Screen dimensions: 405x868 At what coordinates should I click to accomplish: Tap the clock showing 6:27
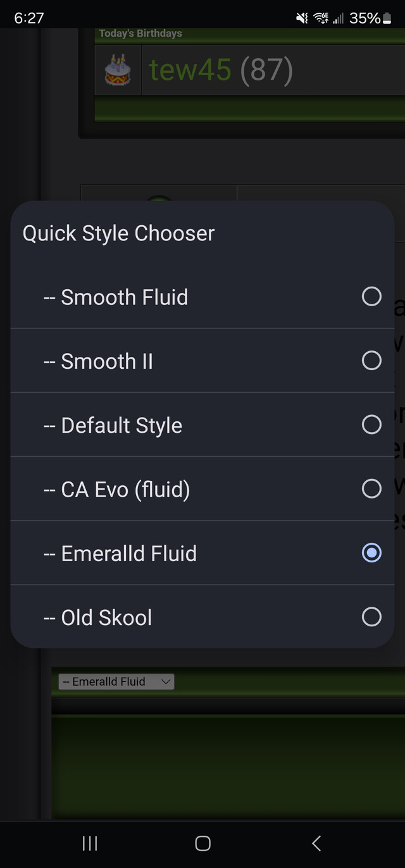pyautogui.click(x=28, y=18)
